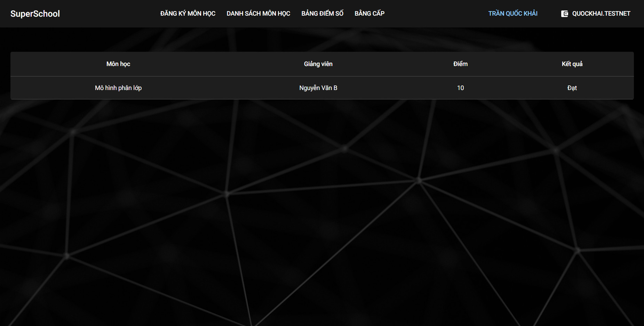644x326 pixels.
Task: Select the Nguyễn Văn B cell
Action: pos(318,88)
